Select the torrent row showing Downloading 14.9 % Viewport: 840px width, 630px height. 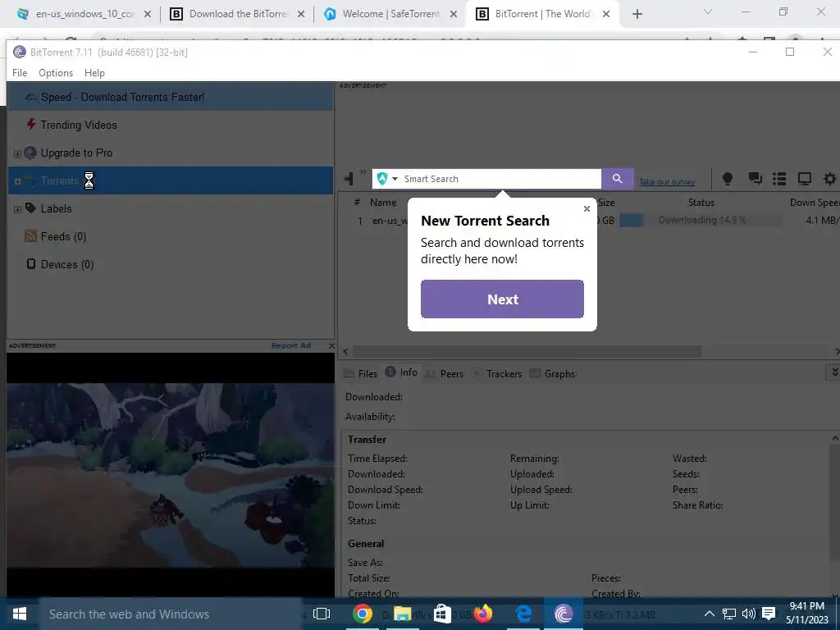[x=589, y=220]
